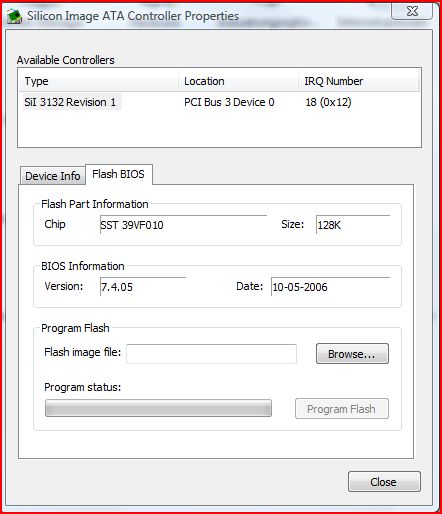Image resolution: width=442 pixels, height=514 pixels.
Task: Click the Type column header
Action: click(99, 81)
